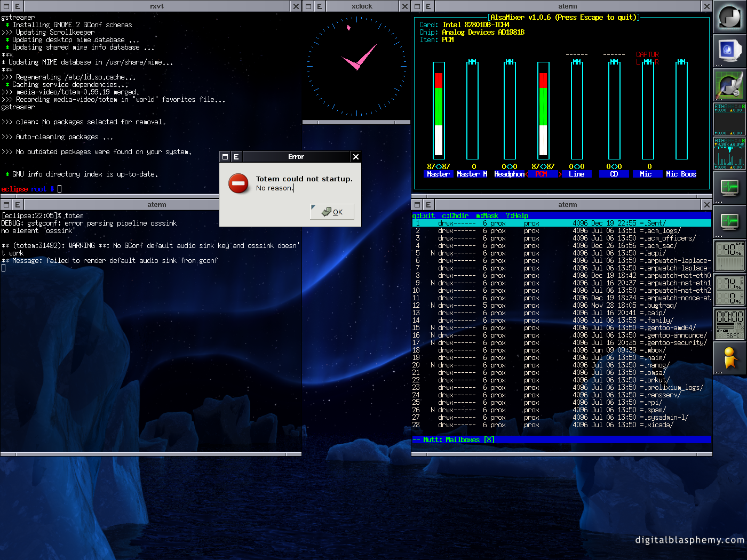The image size is (747, 560).
Task: Toggle the mute indicator above Master M channel
Action: (472, 62)
